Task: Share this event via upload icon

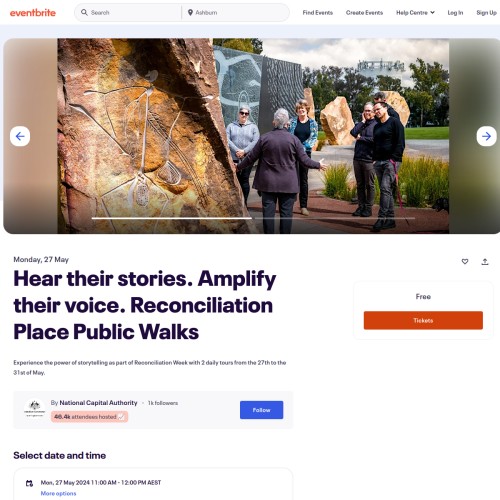Action: (x=485, y=262)
